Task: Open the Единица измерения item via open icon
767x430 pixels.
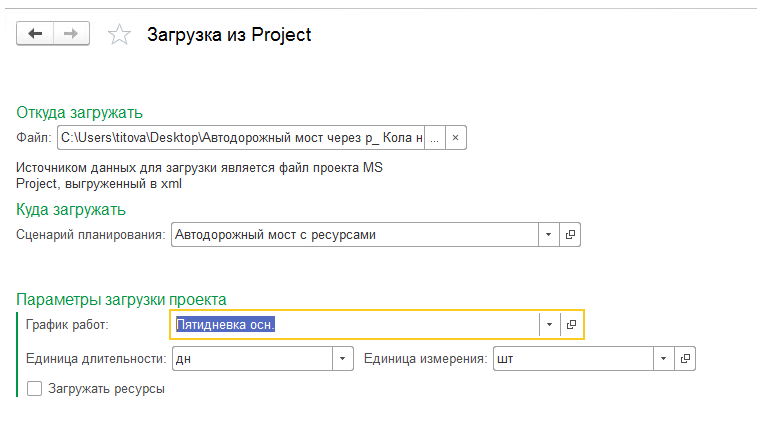Action: [685, 359]
